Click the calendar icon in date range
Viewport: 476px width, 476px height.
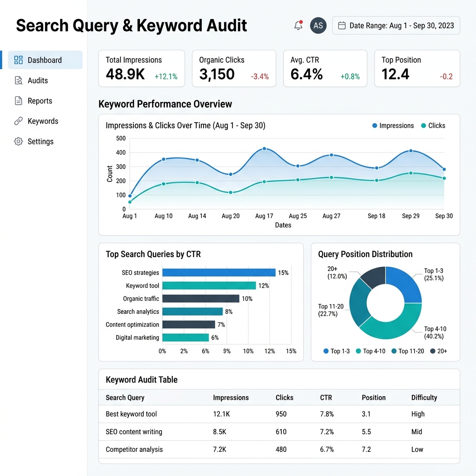click(x=342, y=26)
